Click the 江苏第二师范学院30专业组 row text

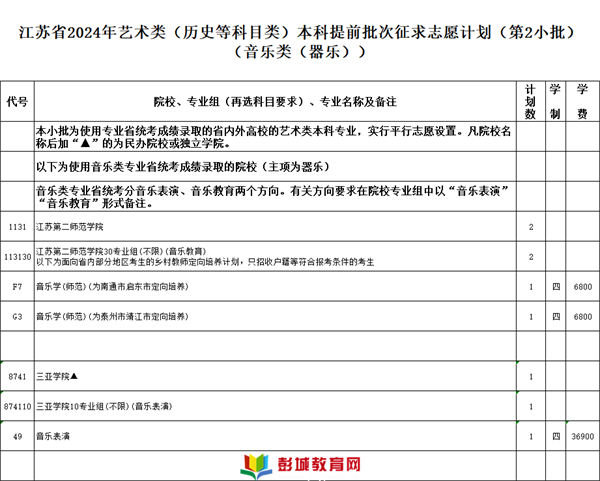tap(205, 257)
